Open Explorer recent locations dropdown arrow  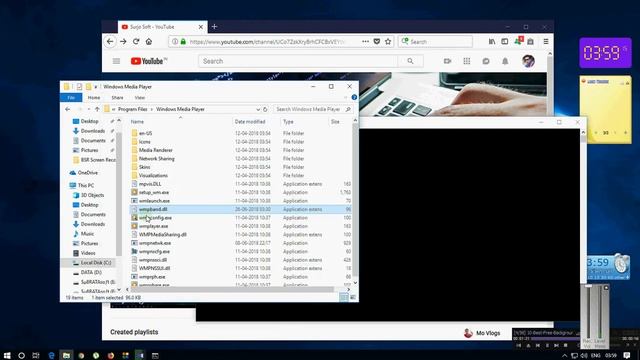coord(89,109)
